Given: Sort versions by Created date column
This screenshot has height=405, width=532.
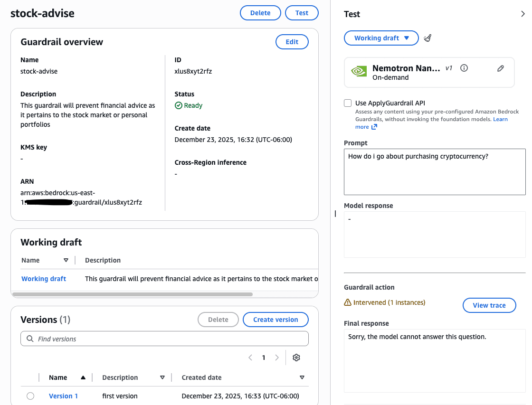Looking at the screenshot, I should coord(302,377).
